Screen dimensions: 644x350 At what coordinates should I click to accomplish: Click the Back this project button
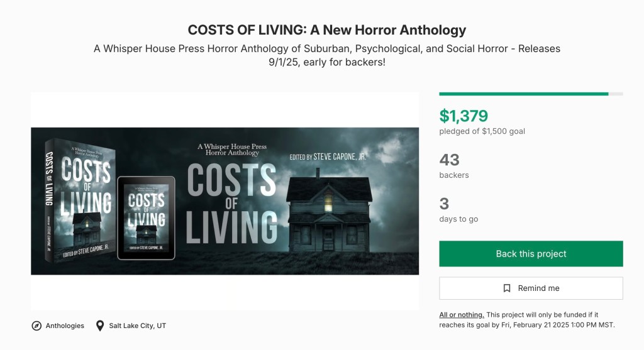[531, 254]
